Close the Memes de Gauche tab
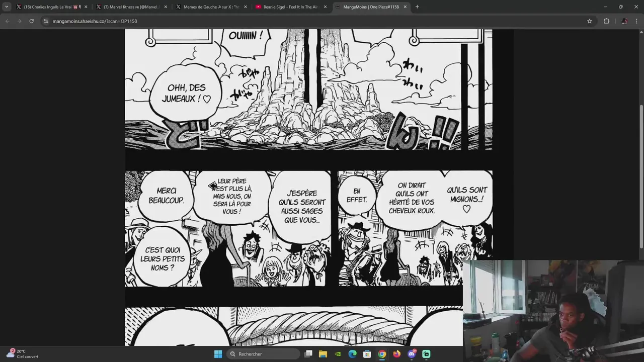 click(x=246, y=7)
